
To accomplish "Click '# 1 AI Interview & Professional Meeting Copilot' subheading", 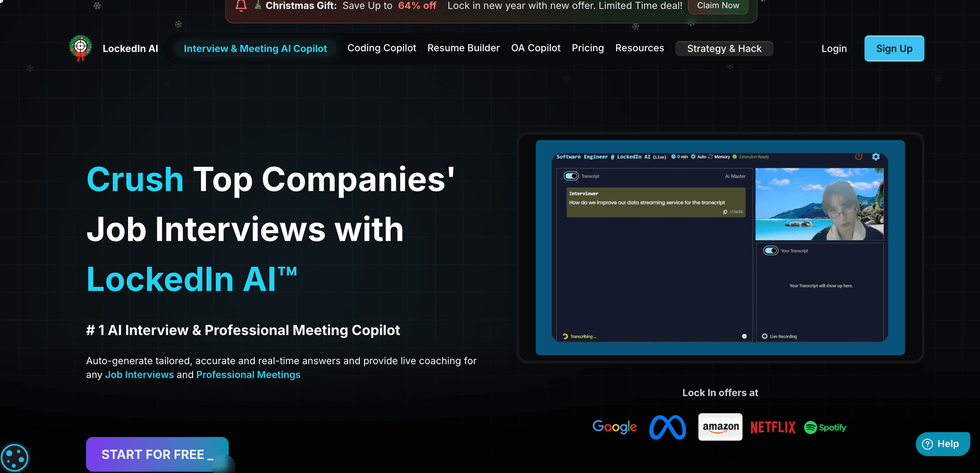I will [x=243, y=330].
